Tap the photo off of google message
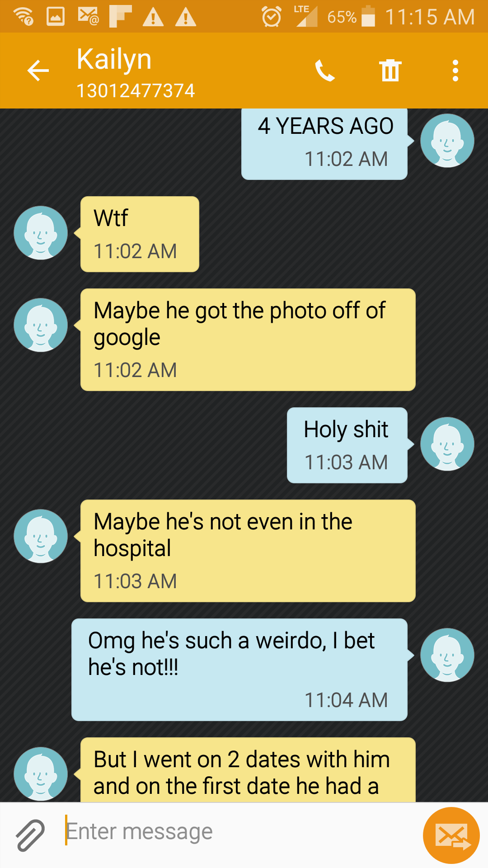The width and height of the screenshot is (488, 868). coord(248,340)
